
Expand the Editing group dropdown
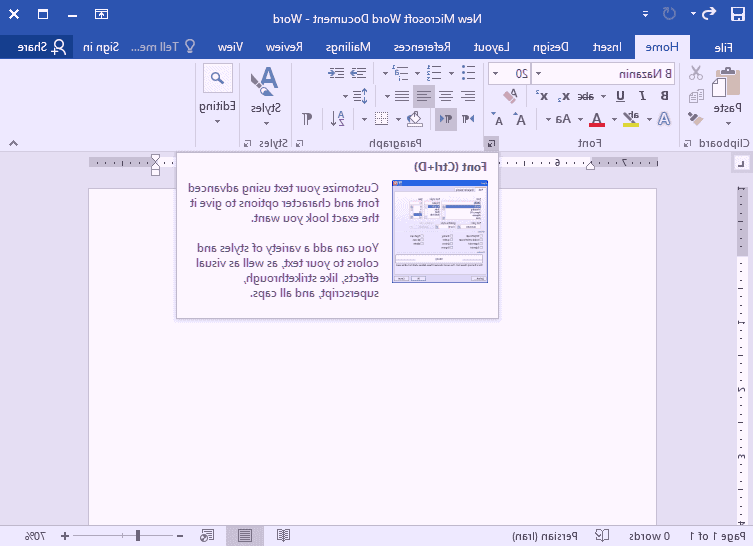point(216,121)
